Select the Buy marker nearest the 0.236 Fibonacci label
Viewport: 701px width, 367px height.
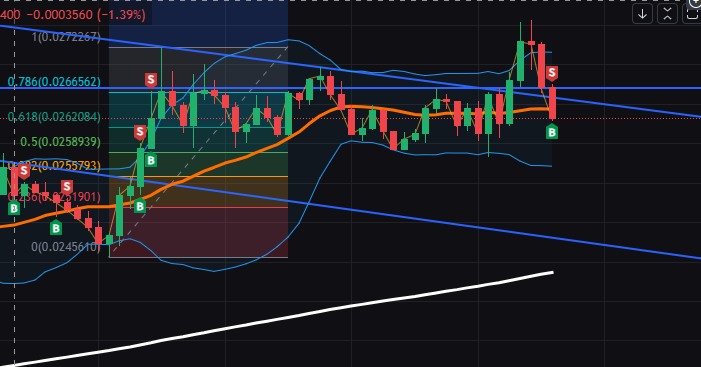pyautogui.click(x=14, y=208)
